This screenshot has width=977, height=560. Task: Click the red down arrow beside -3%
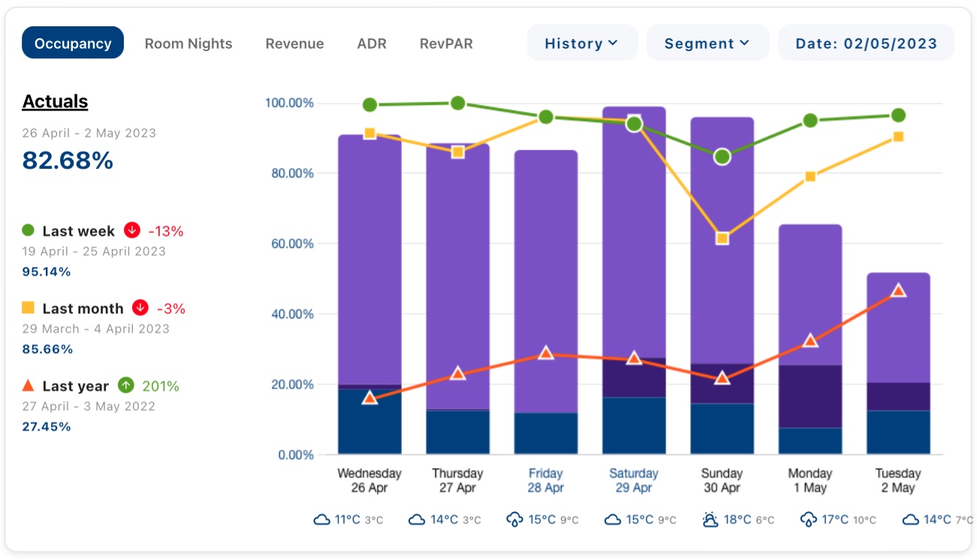(x=140, y=308)
